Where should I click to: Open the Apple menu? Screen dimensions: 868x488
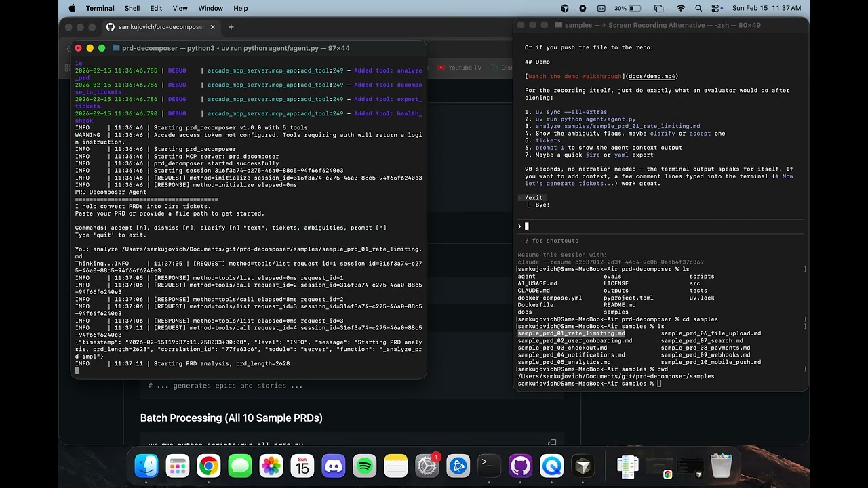click(72, 8)
